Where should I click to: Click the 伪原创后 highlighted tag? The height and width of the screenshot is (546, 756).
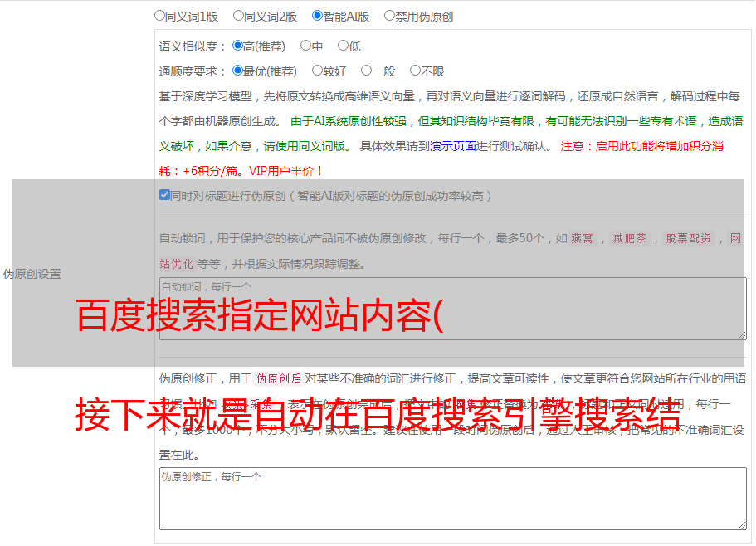[x=279, y=378]
